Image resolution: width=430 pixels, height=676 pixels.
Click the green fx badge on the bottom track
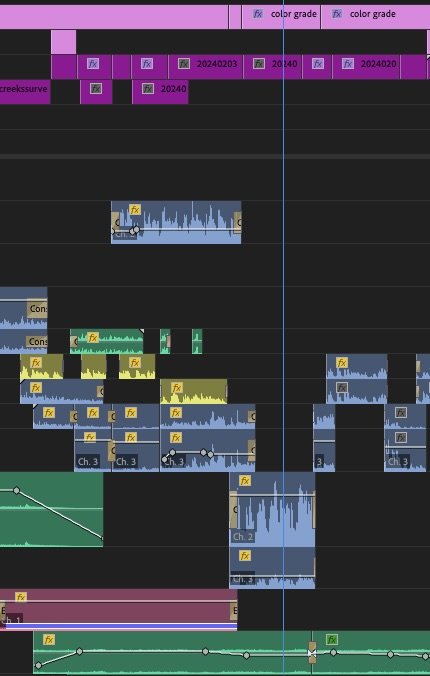pyautogui.click(x=332, y=639)
